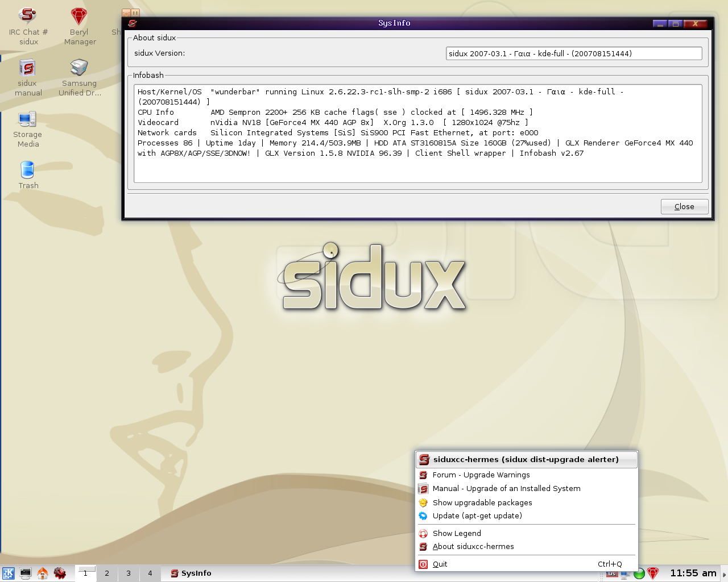The height and width of the screenshot is (582, 728).
Task: Click the SysInfo title bar sidux icon
Action: [133, 23]
